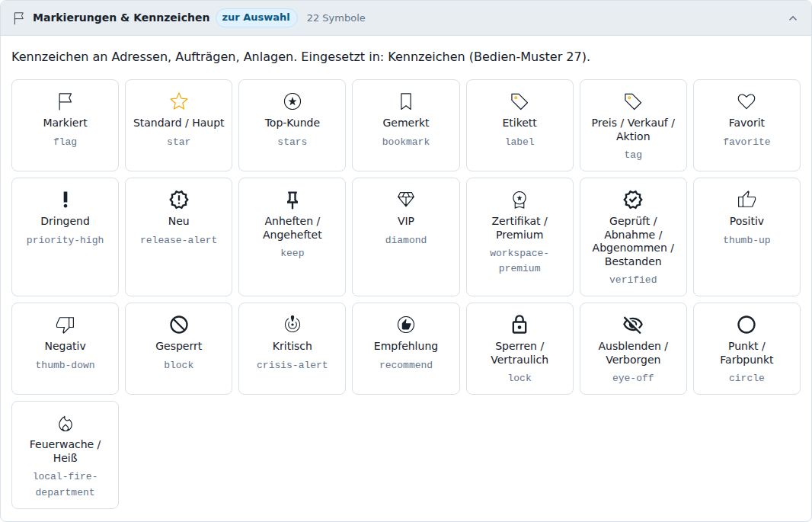Pick the Negativ thumbs-down icon
Screen dimensions: 812x522
point(66,325)
